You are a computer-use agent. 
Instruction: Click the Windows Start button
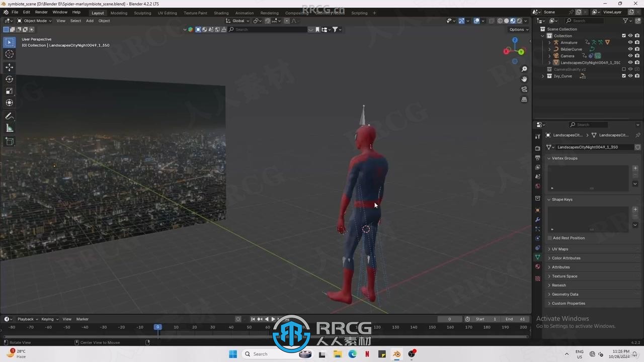(233, 354)
